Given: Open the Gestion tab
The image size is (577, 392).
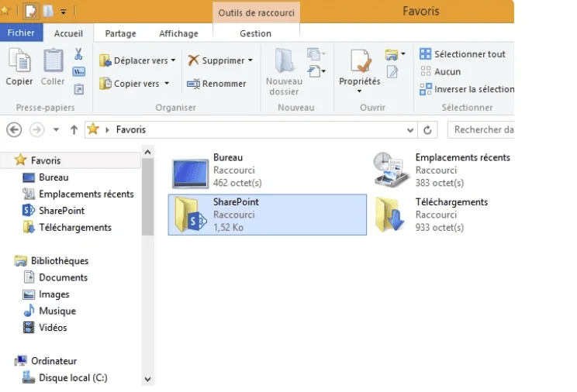Looking at the screenshot, I should tap(255, 33).
